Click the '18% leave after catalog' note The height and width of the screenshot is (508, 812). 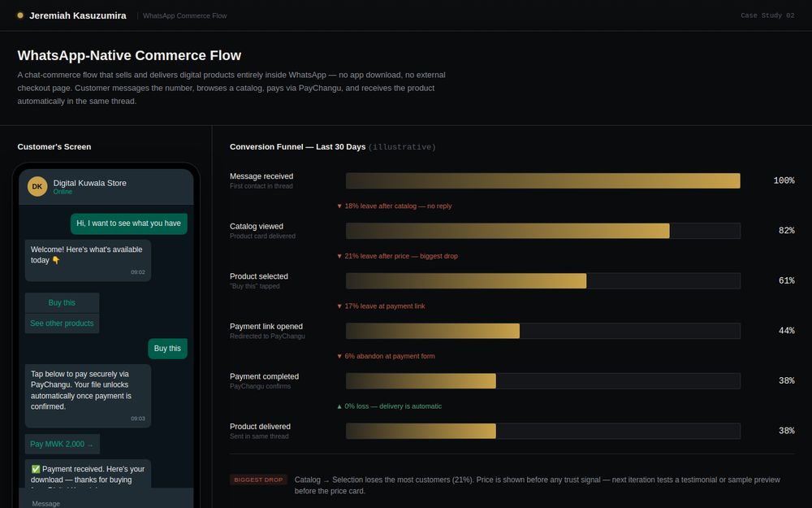pos(394,206)
